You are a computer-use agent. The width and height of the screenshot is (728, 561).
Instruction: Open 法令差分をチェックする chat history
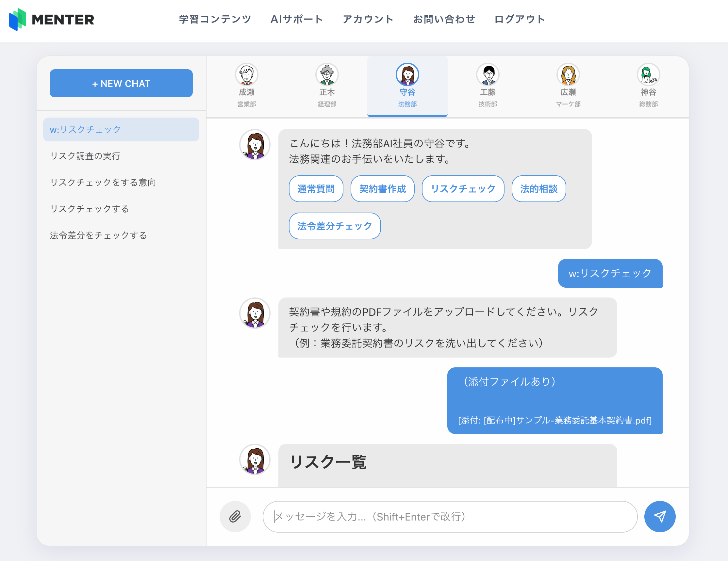coord(99,235)
